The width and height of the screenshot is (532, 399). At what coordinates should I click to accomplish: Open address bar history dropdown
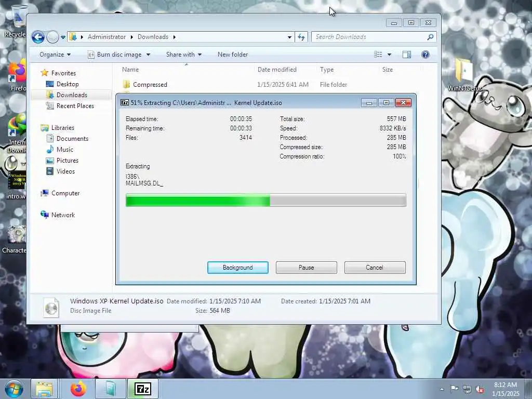point(289,37)
